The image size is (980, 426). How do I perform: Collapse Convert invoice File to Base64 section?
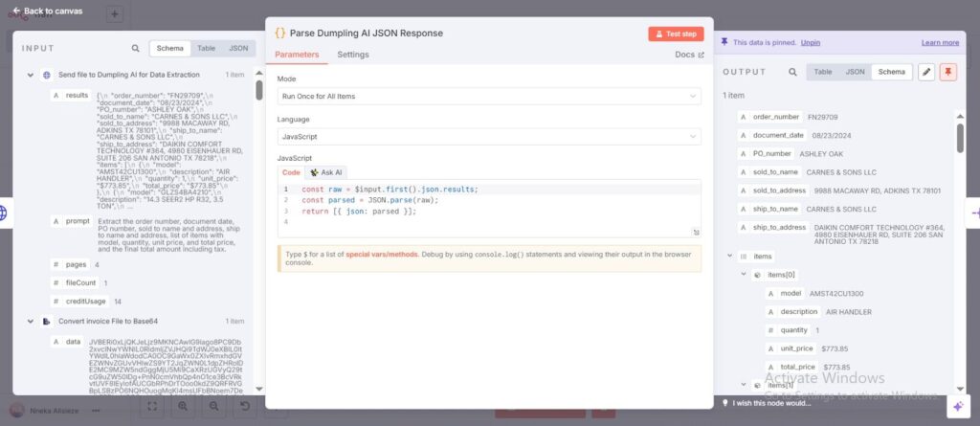30,322
